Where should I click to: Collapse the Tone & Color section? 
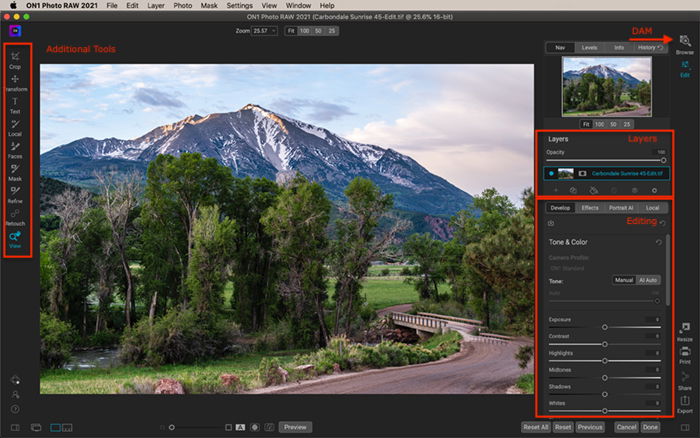[x=568, y=242]
